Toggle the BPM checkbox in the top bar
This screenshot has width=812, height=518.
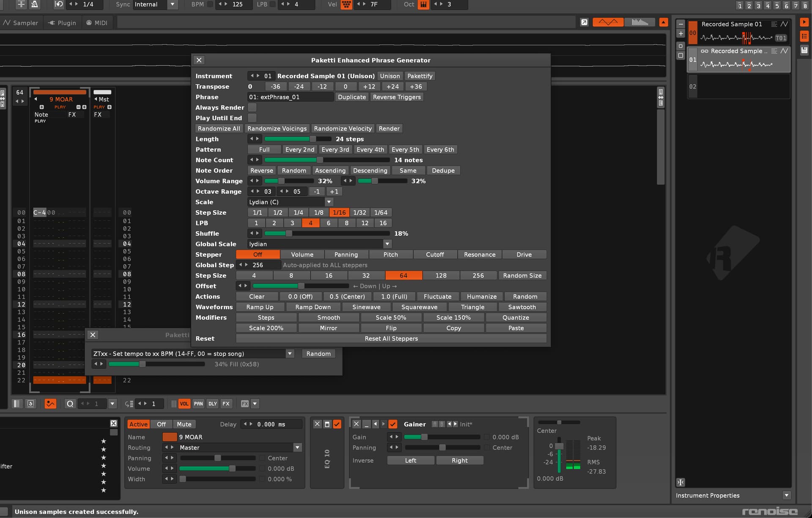[210, 4]
